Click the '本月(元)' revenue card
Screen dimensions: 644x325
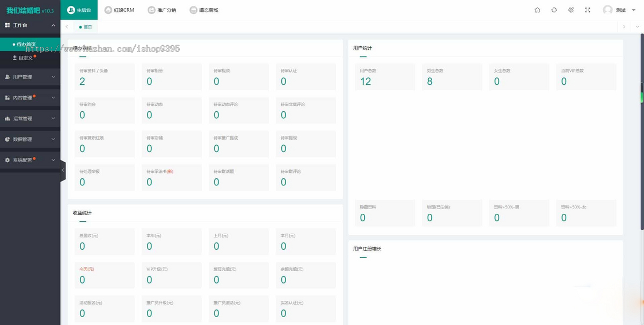tap(306, 242)
